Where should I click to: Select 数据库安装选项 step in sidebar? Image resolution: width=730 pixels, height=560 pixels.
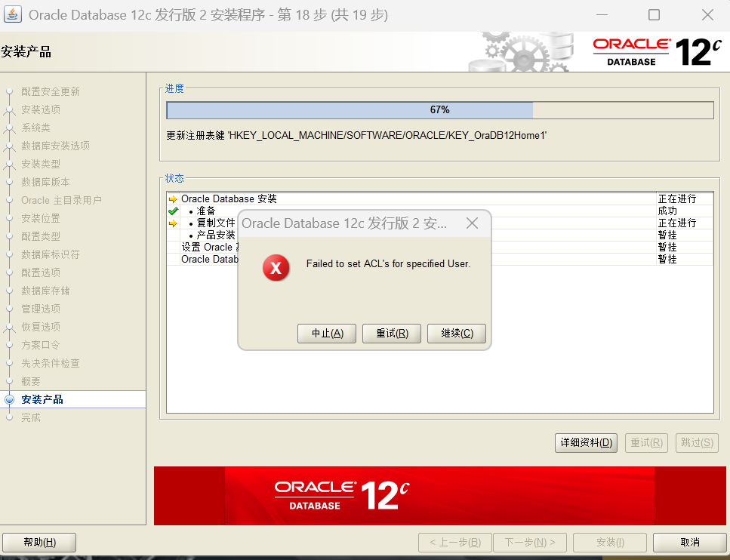click(55, 146)
